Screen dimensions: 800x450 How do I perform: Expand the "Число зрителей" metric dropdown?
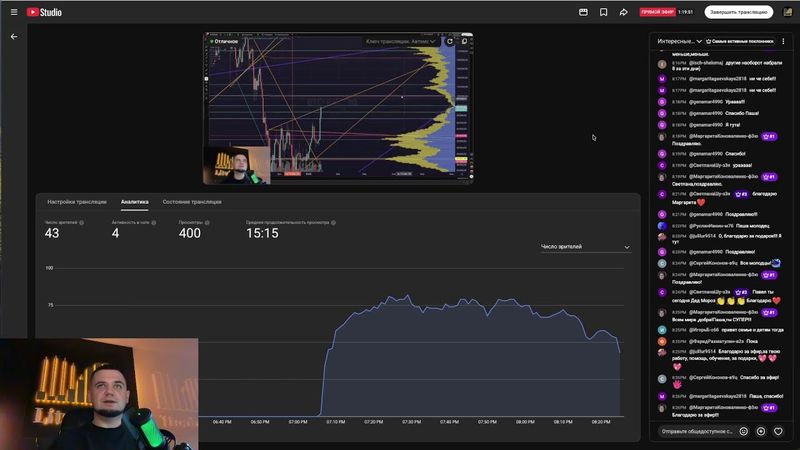point(585,247)
